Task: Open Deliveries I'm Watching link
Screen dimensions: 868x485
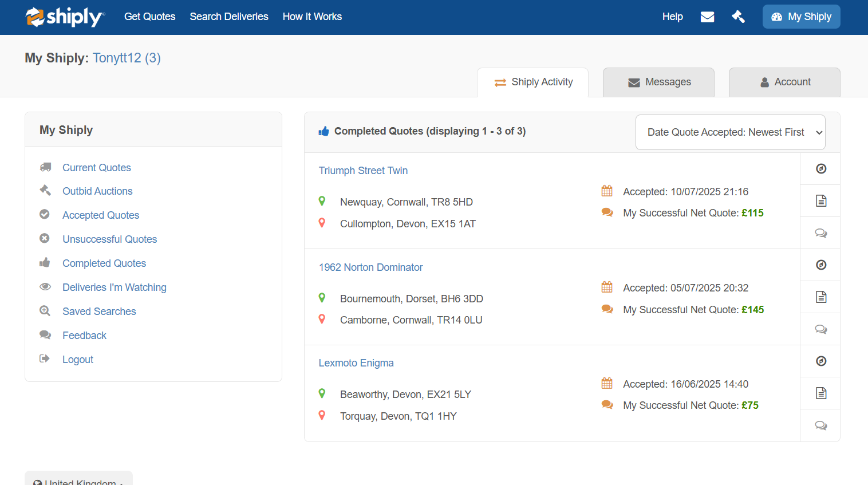Action: tap(115, 287)
